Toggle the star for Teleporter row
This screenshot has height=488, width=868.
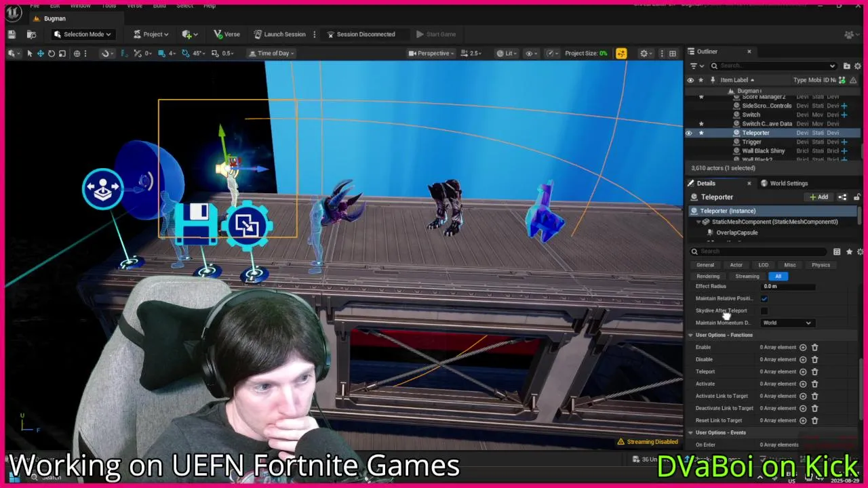coord(701,133)
